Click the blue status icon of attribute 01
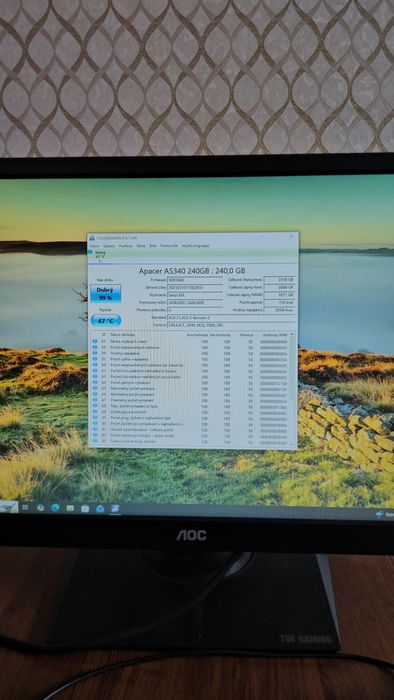 click(95, 341)
